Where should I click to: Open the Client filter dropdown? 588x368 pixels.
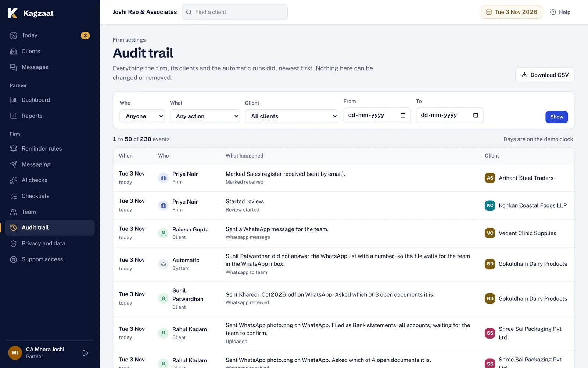(292, 116)
